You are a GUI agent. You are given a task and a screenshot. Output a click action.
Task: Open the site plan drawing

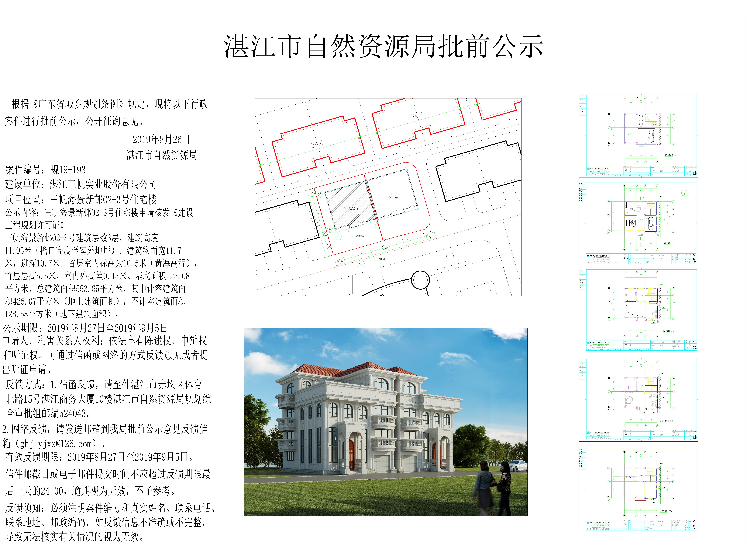(388, 197)
